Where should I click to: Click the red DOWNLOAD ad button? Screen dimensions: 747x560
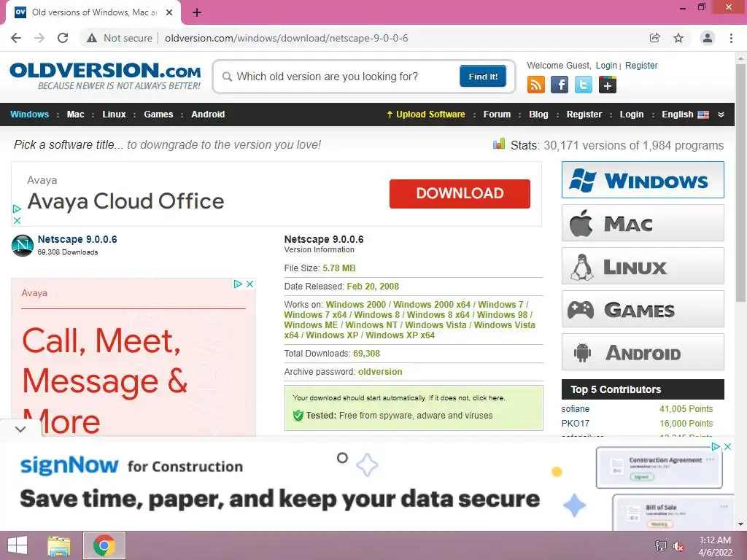point(460,193)
